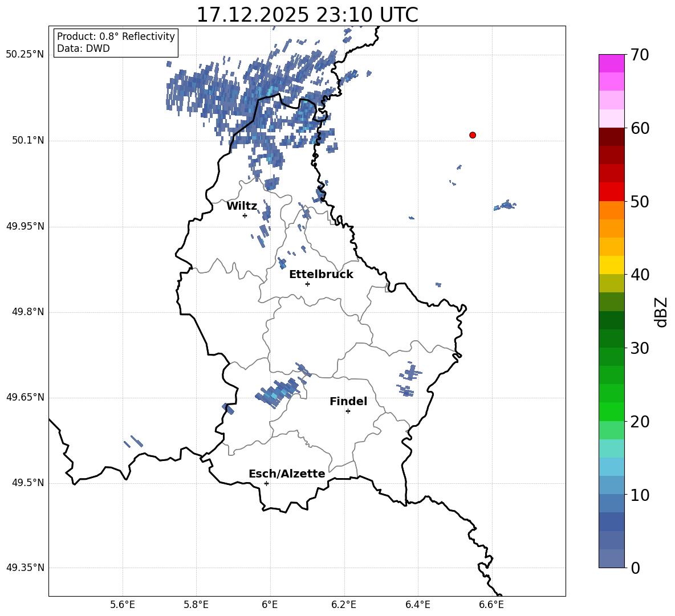675x616 pixels.
Task: Click the 60 tick on colorbar
Action: [640, 128]
